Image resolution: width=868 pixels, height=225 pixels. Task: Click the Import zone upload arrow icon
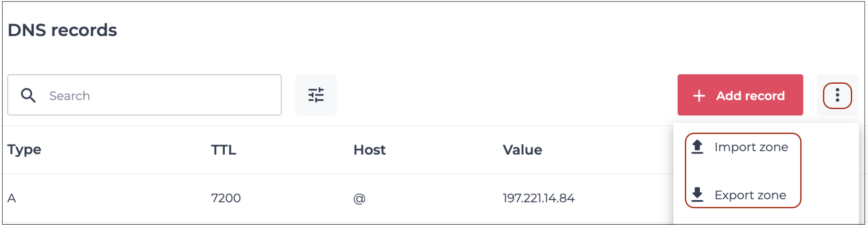pos(698,147)
